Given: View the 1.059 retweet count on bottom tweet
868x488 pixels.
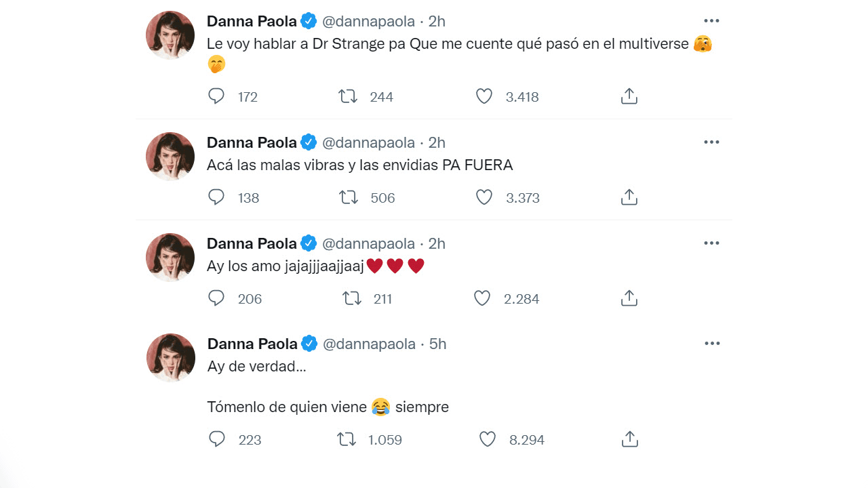Looking at the screenshot, I should tap(387, 439).
